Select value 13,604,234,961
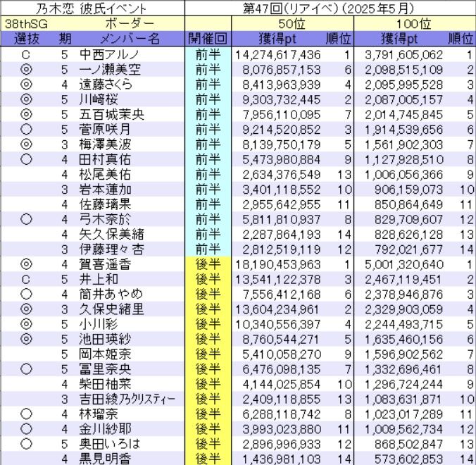Viewport: 476px width, 465px height. 277,309
